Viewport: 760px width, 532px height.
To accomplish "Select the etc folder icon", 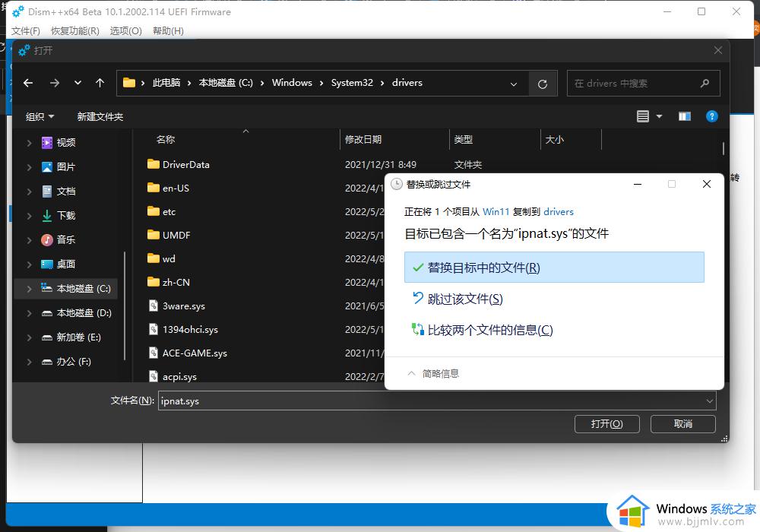I will (154, 211).
